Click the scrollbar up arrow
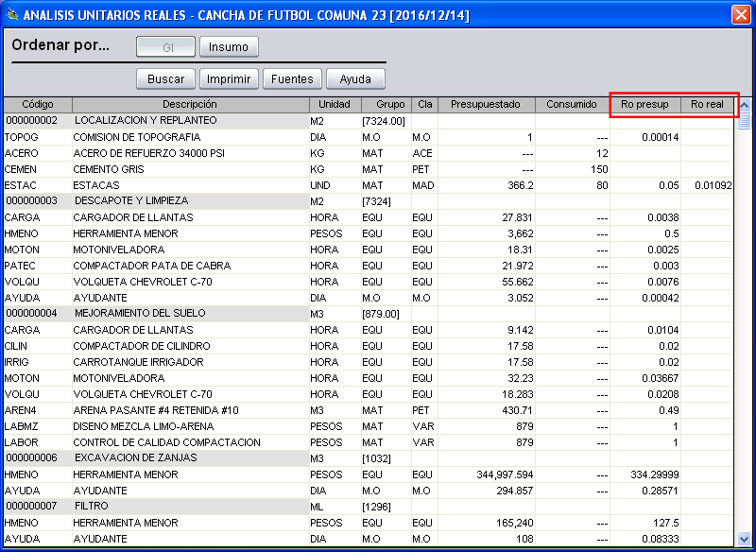The height and width of the screenshot is (552, 756). point(744,105)
